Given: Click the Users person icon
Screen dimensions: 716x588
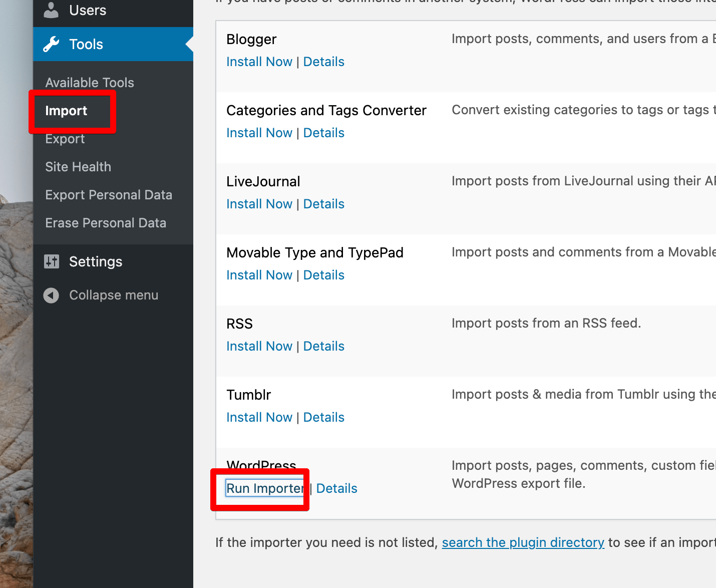Looking at the screenshot, I should tap(51, 10).
